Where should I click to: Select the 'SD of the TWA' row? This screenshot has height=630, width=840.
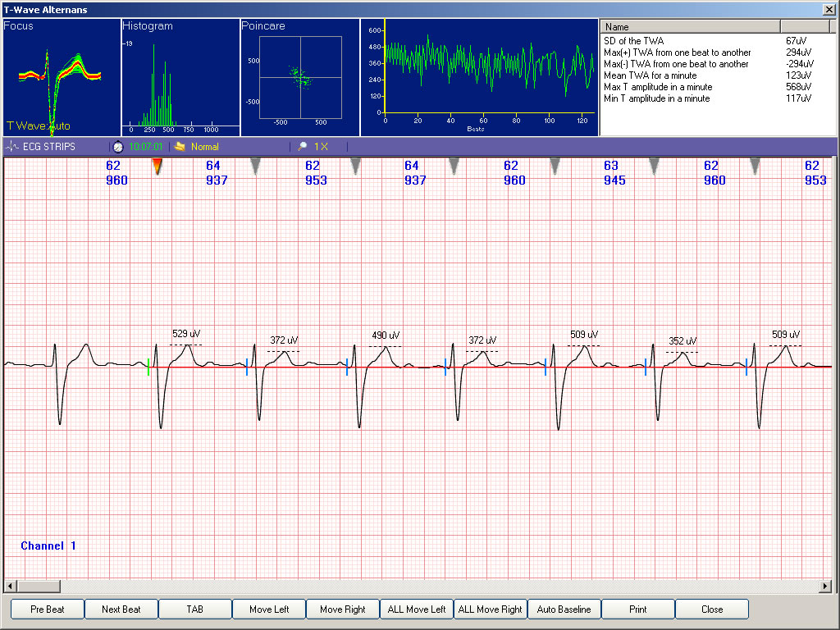point(634,41)
